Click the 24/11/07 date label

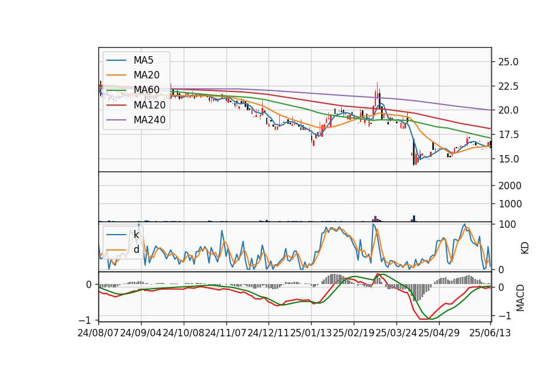[x=226, y=333]
